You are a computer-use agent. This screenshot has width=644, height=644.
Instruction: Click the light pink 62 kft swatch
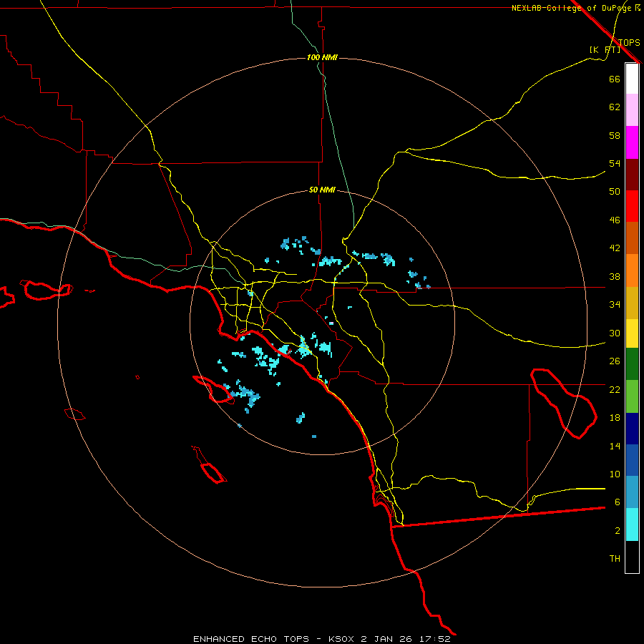coord(632,109)
